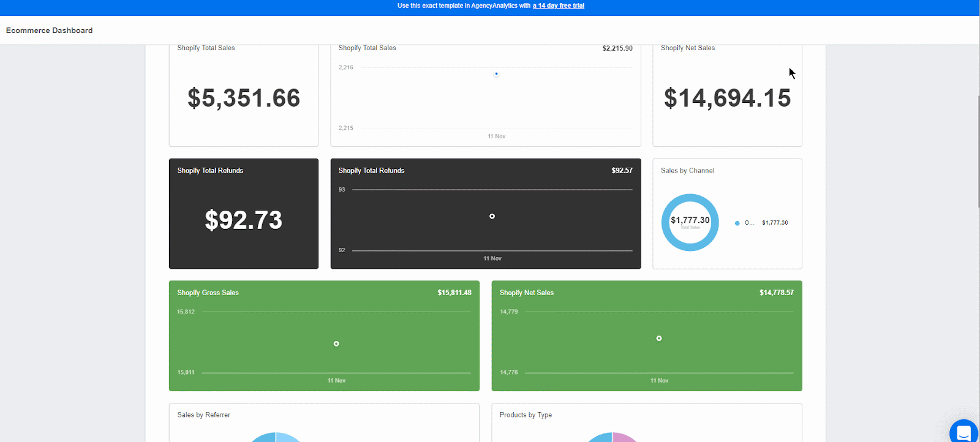
Task: Click the $5,351.66 Shopify Total Sales value
Action: tap(244, 98)
